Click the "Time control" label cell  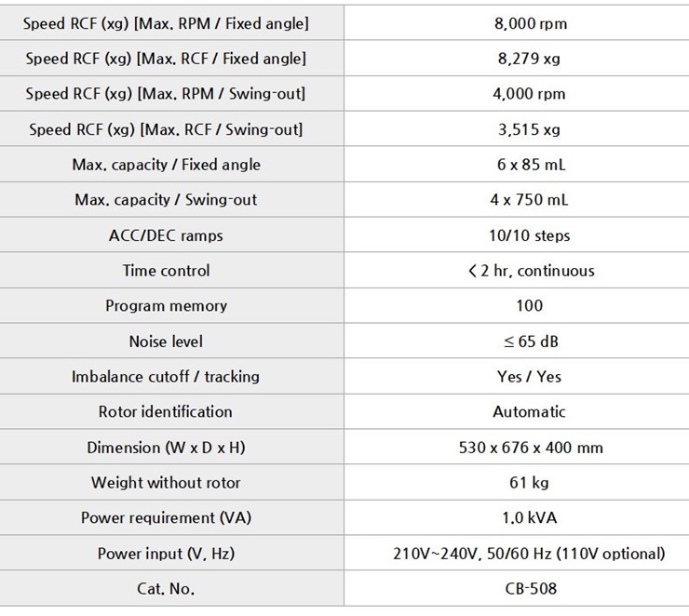pyautogui.click(x=166, y=271)
